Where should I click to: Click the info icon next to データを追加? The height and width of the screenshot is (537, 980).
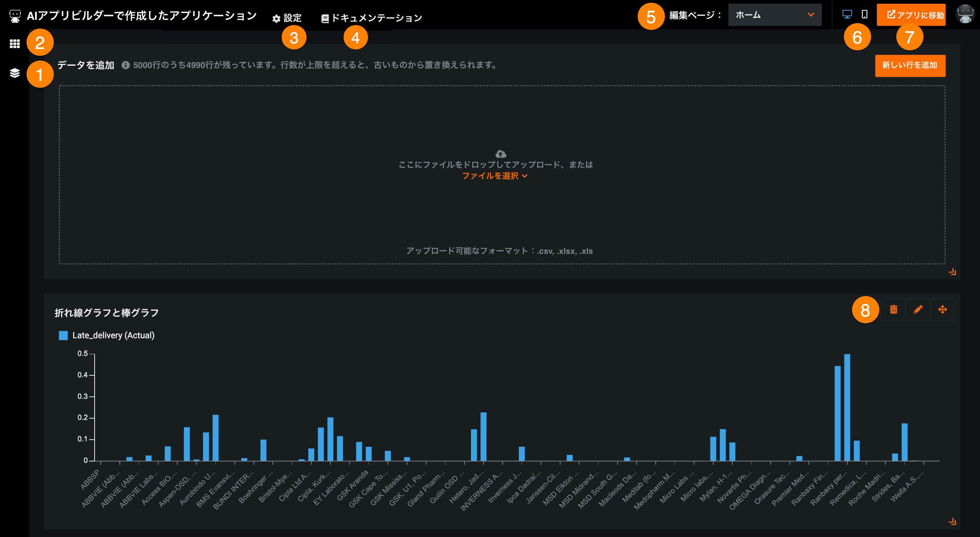[x=126, y=65]
